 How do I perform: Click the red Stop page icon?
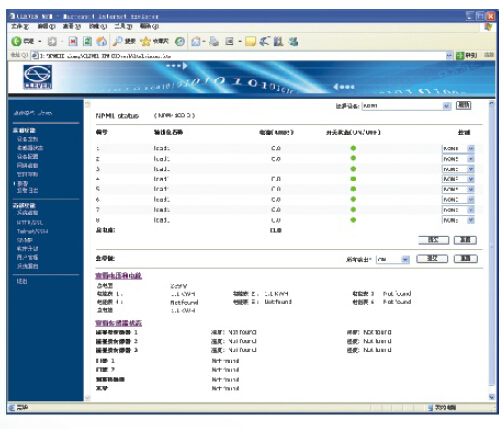coord(73,41)
